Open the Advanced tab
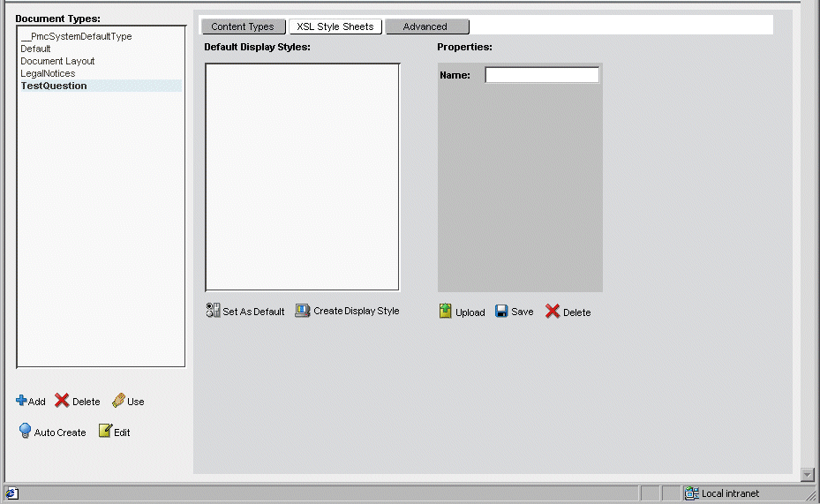Image resolution: width=820 pixels, height=504 pixels. pos(425,26)
